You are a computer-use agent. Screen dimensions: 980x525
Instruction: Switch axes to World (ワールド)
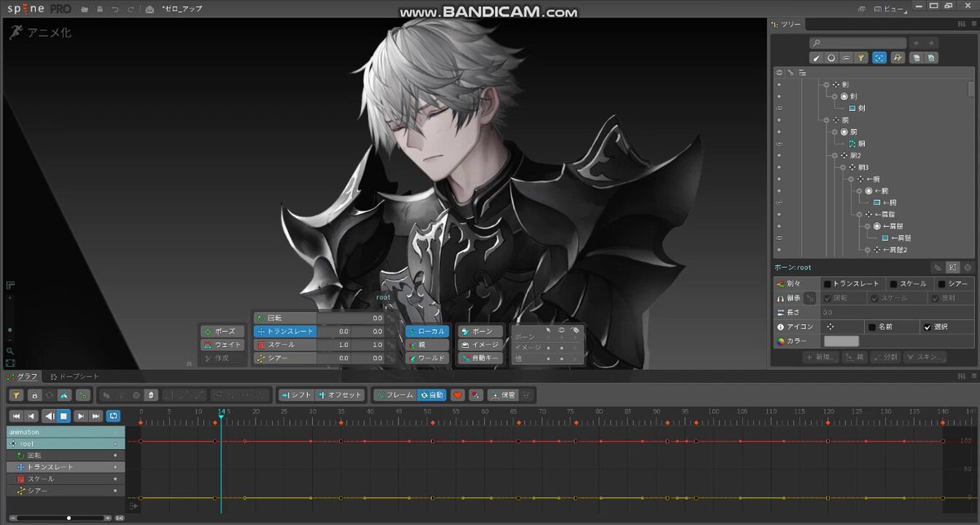click(427, 358)
